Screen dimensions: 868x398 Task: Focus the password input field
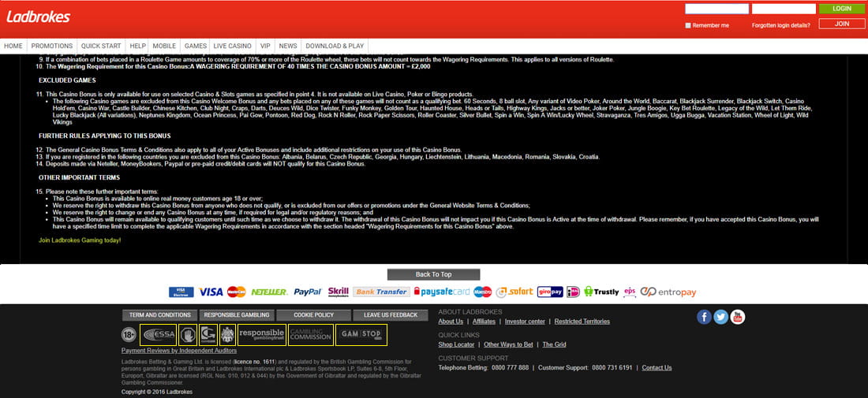[784, 9]
